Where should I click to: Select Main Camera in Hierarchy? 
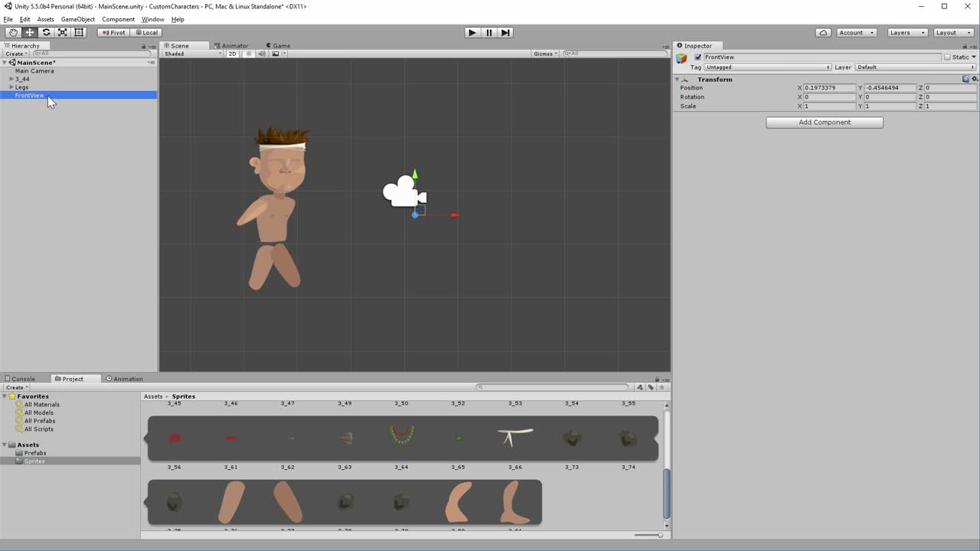[34, 71]
